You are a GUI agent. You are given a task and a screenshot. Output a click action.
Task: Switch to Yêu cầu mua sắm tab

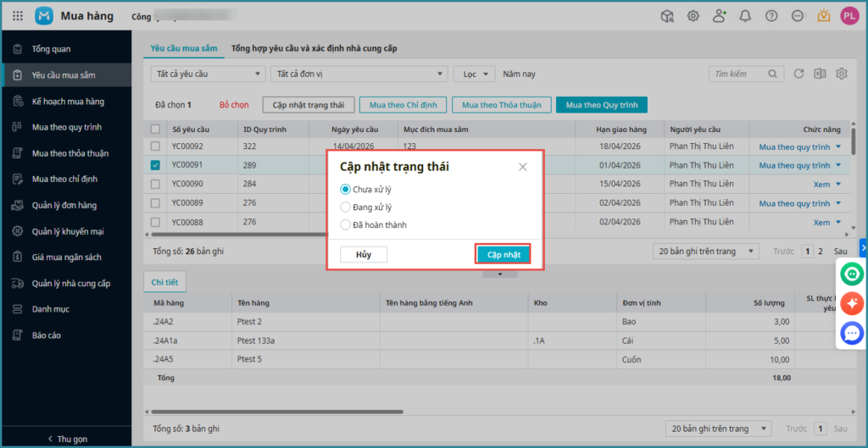tap(184, 48)
